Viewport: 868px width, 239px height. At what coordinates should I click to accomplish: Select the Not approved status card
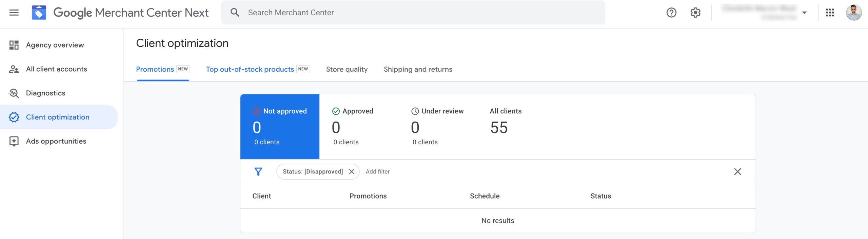click(280, 127)
